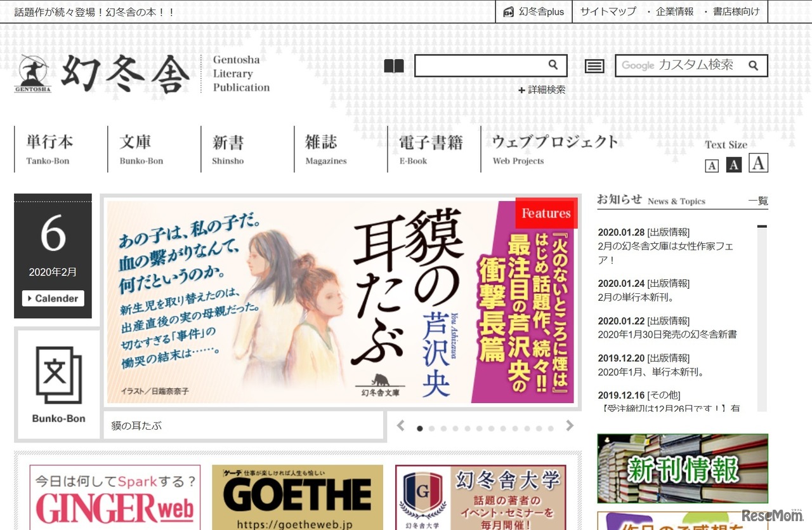Click the red Features label
The width and height of the screenshot is (812, 530).
click(546, 213)
